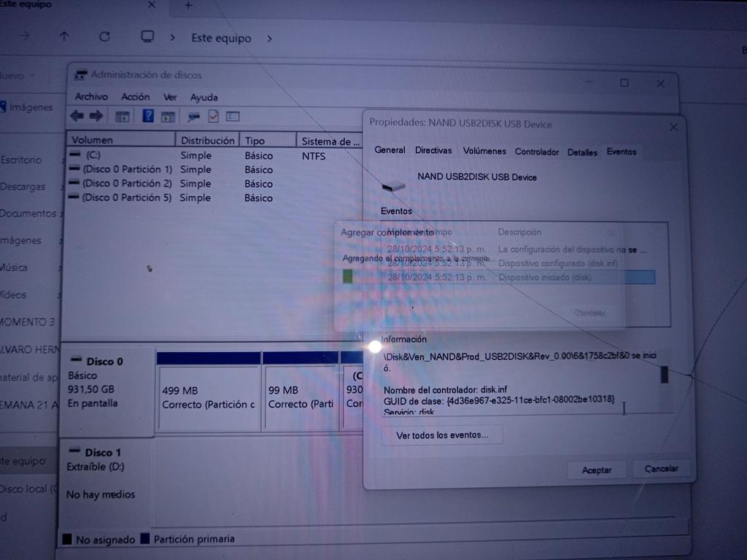Open the Archivo menu

point(91,97)
